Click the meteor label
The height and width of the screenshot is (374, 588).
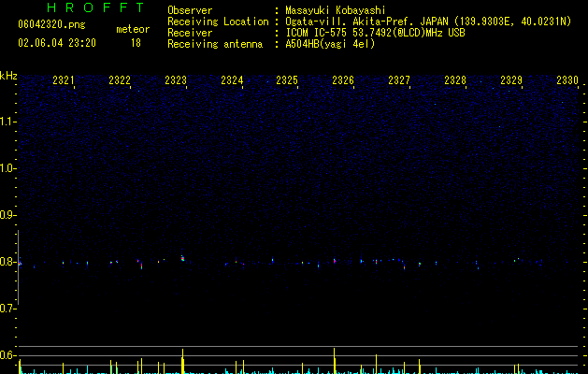click(x=133, y=29)
